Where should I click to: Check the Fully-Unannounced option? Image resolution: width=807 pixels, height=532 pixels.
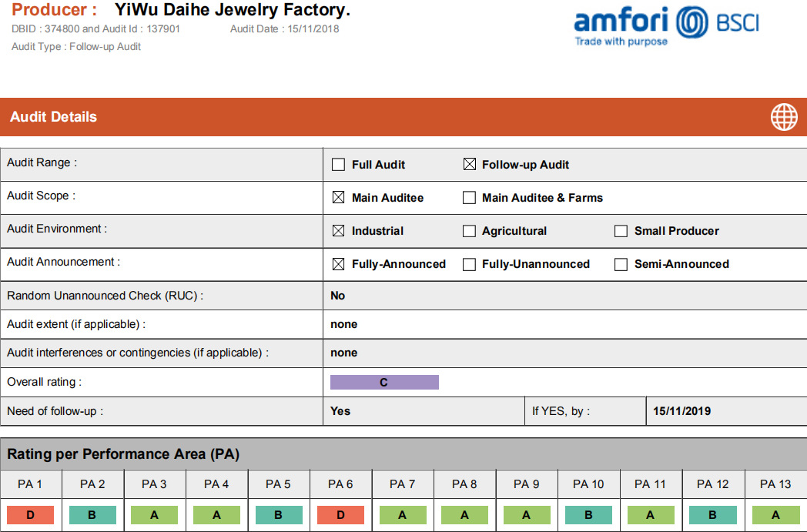coord(470,264)
